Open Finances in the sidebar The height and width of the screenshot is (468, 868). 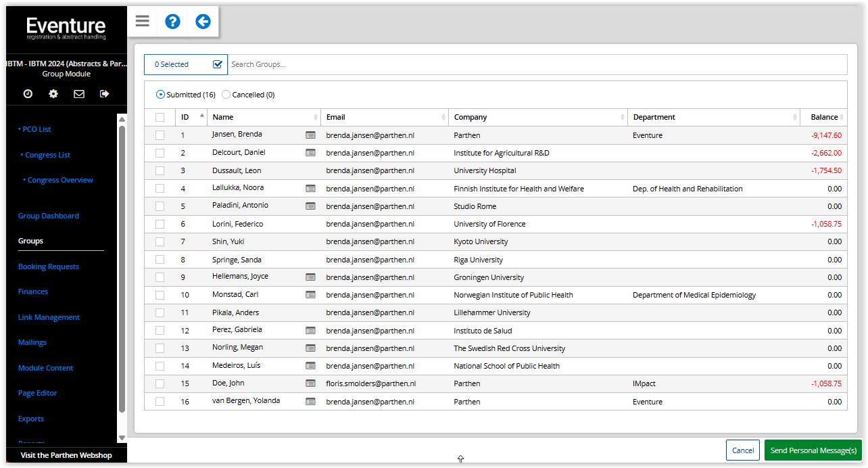(33, 291)
